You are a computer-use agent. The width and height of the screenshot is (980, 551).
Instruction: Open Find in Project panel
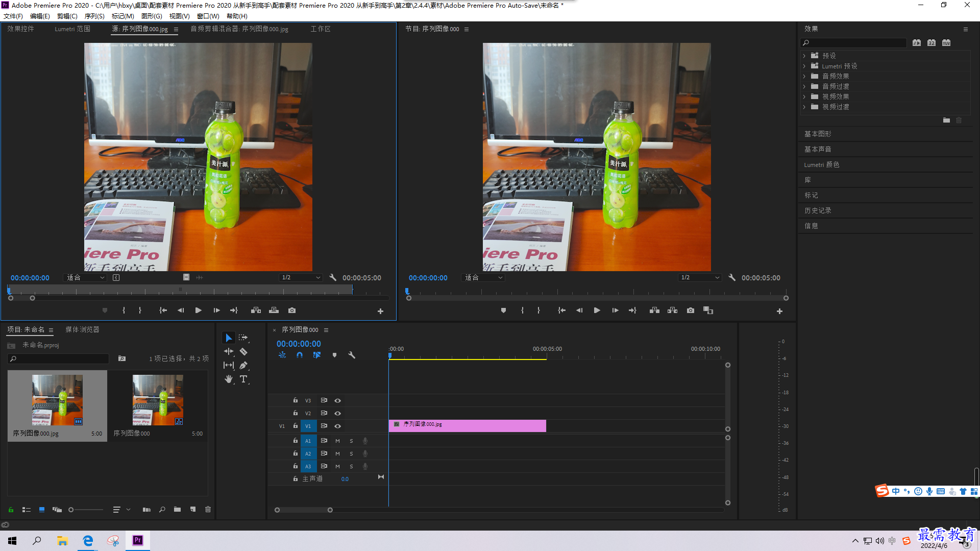162,509
